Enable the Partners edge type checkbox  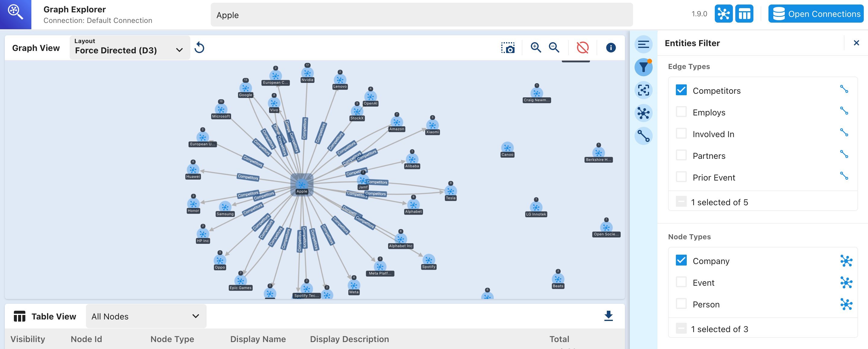tap(681, 155)
